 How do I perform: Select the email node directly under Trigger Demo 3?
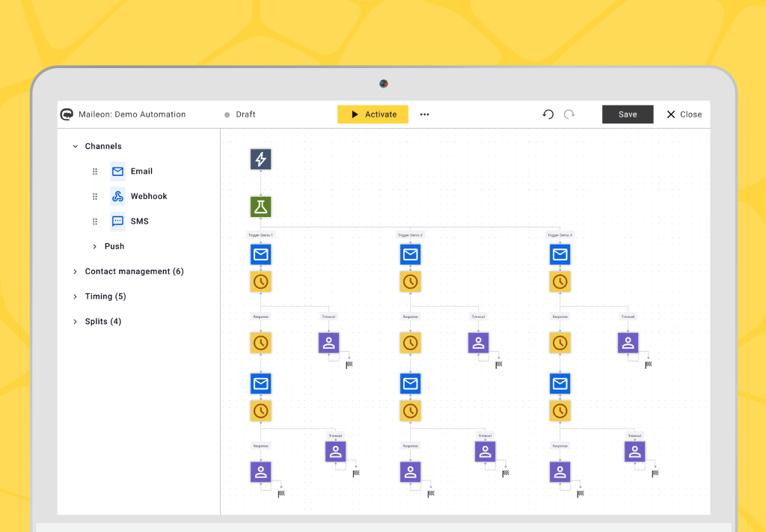(x=560, y=254)
